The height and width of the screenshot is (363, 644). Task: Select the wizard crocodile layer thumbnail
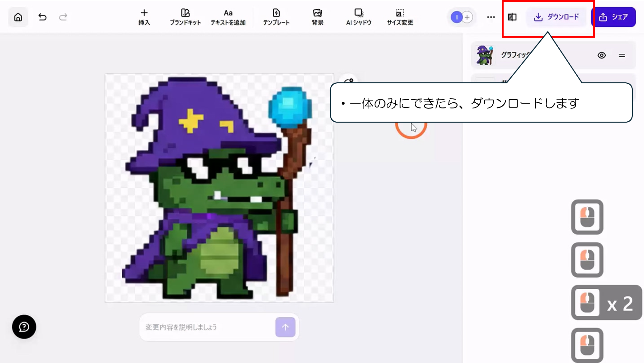pyautogui.click(x=485, y=55)
